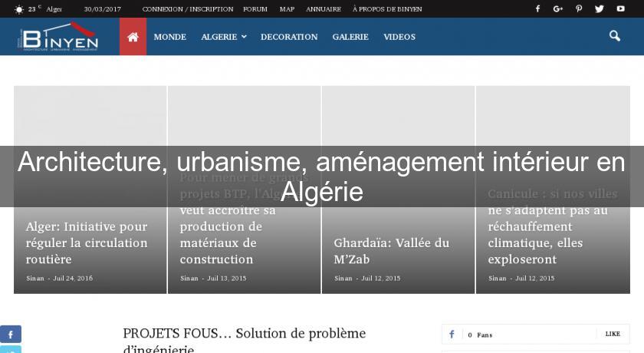This screenshot has height=353, width=644.
Task: Open the MONDE menu item
Action: [169, 37]
